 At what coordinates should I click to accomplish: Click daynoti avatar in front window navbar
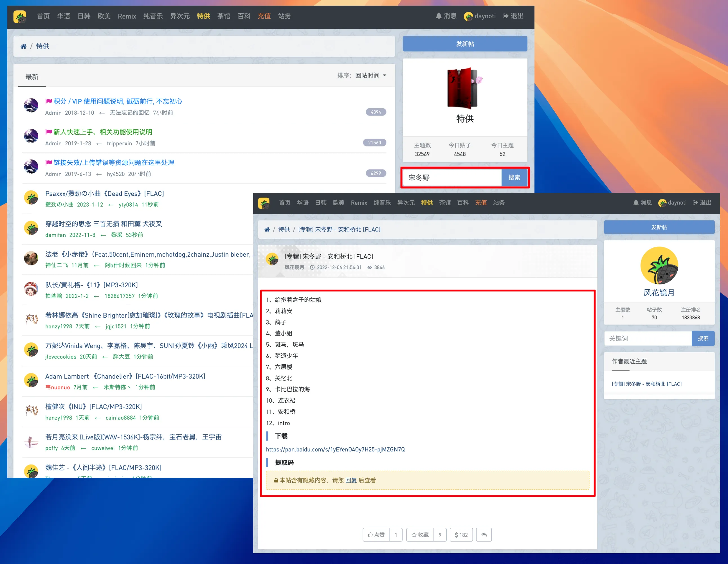[662, 202]
